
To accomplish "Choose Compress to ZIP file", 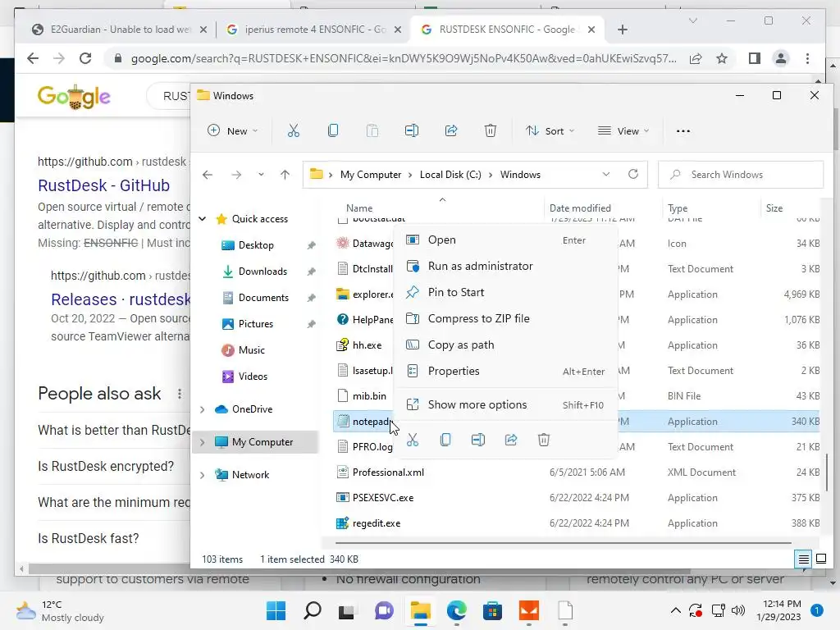I will coord(505,319).
